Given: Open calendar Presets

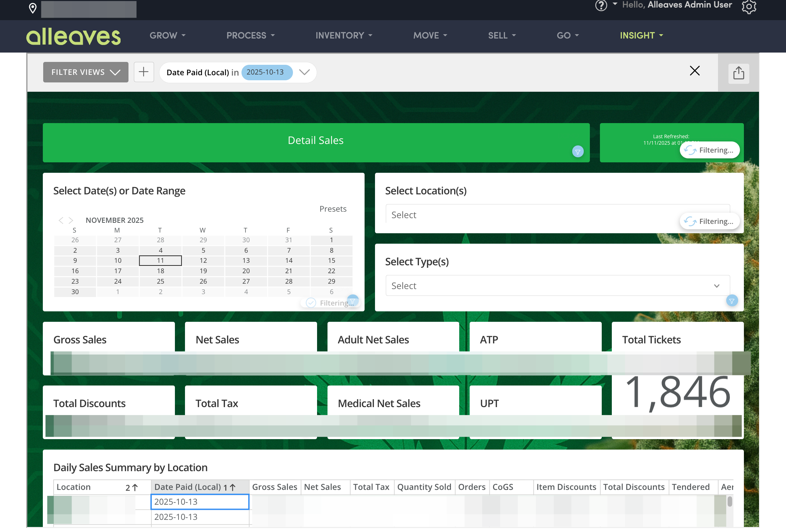Looking at the screenshot, I should point(333,209).
